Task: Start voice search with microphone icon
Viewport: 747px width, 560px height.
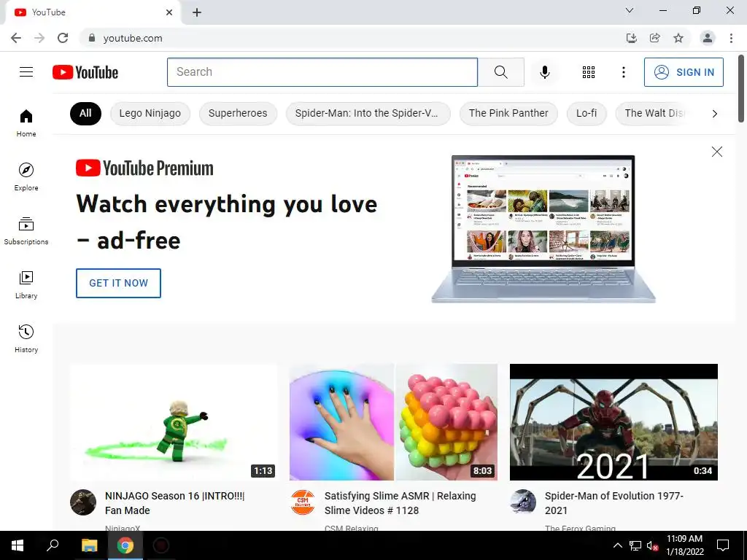Action: coord(544,72)
